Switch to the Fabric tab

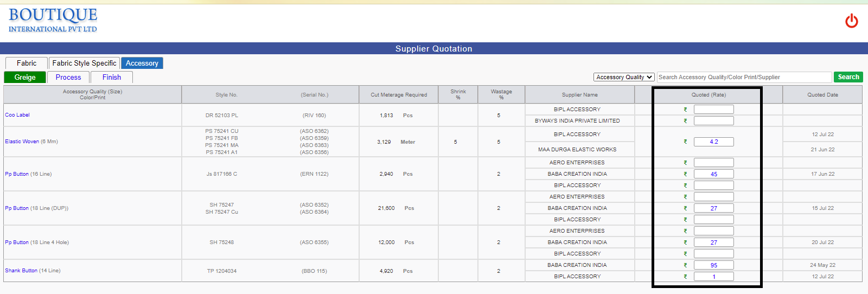(26, 63)
